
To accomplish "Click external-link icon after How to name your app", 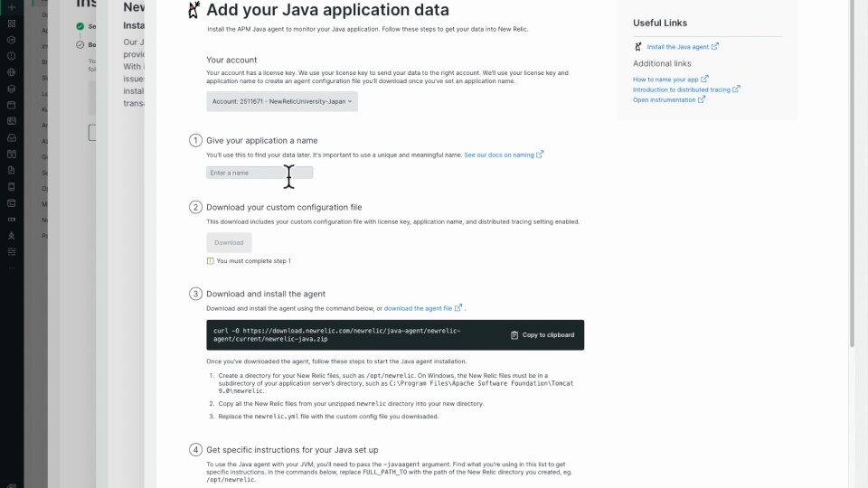I will pyautogui.click(x=704, y=79).
